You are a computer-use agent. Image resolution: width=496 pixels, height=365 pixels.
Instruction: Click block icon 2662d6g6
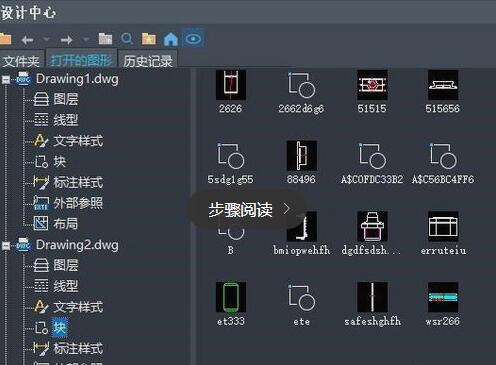tap(301, 85)
